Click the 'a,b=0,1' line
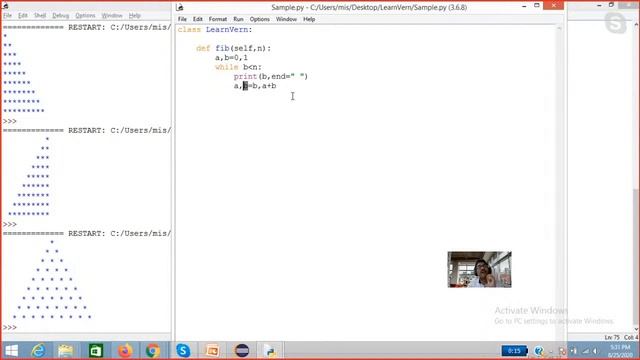The width and height of the screenshot is (640, 360). [231, 58]
